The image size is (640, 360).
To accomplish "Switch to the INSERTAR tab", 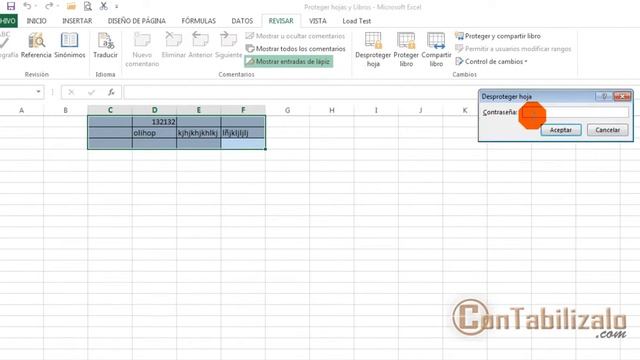I will pos(77,21).
